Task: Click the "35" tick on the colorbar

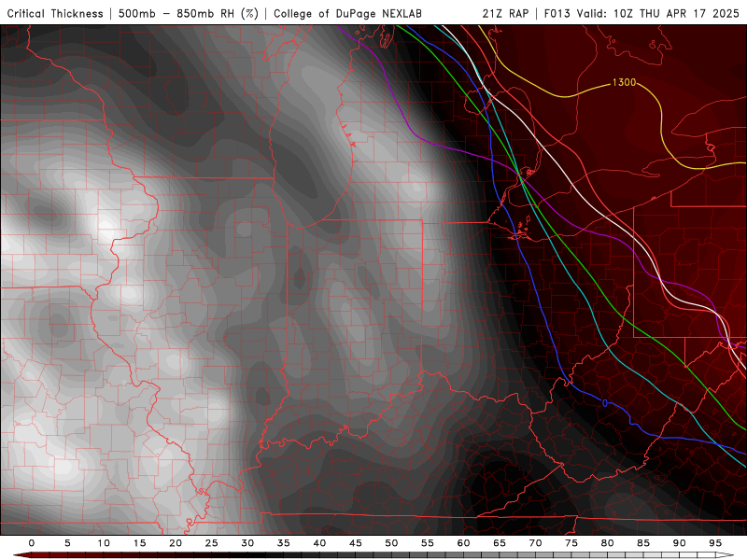Action: click(x=284, y=543)
